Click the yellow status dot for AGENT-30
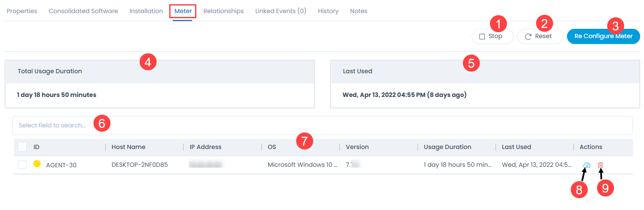Viewport: 644px width, 210px height. (x=37, y=164)
